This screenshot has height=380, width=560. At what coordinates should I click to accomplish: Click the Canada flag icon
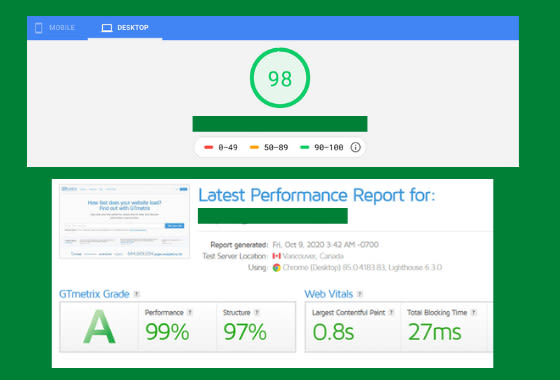coord(276,256)
